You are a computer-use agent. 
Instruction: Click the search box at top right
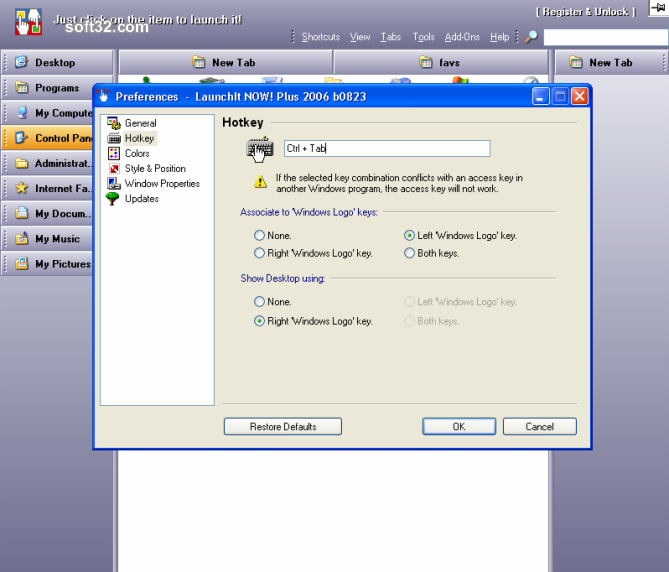point(606,37)
